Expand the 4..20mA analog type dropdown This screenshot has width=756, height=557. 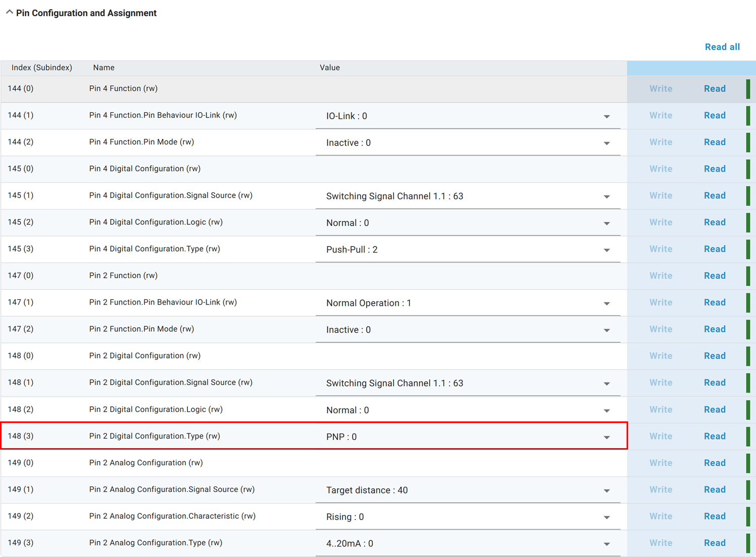coord(606,544)
